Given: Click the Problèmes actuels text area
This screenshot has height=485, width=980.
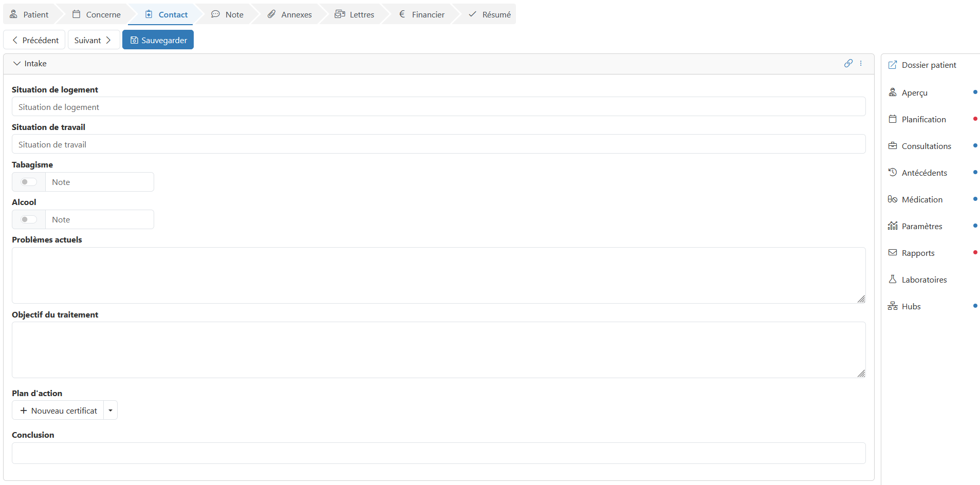Looking at the screenshot, I should [439, 275].
